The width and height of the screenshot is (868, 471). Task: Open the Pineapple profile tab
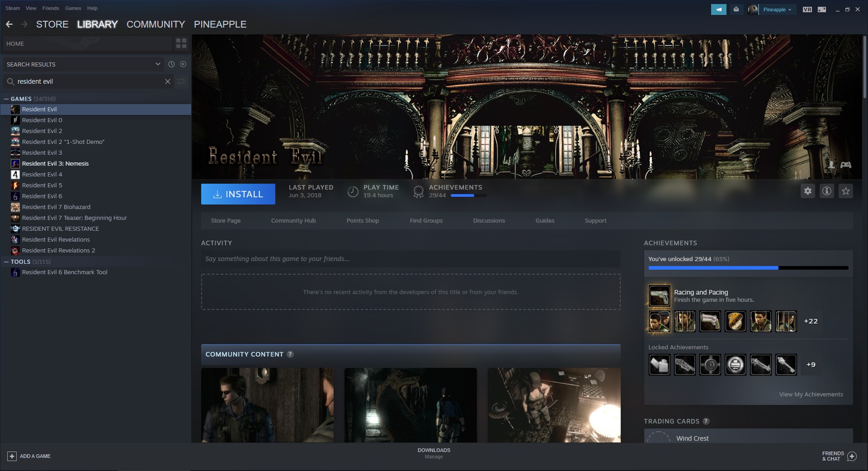pos(220,24)
